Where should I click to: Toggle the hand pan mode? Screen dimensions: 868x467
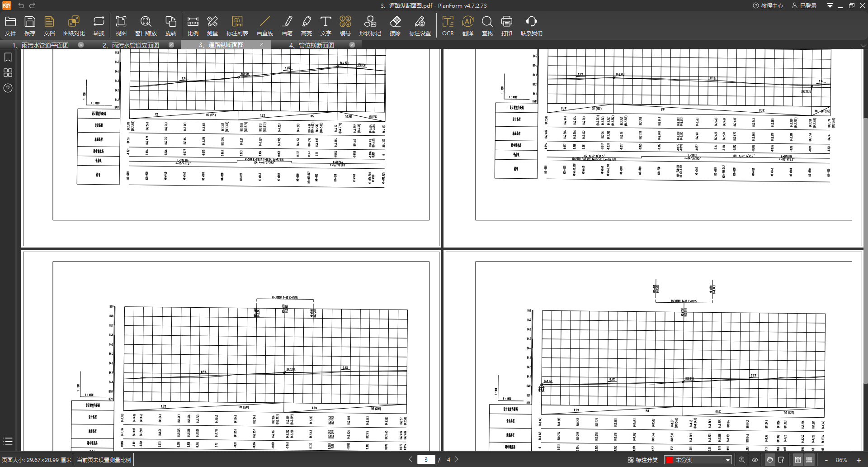click(x=769, y=460)
